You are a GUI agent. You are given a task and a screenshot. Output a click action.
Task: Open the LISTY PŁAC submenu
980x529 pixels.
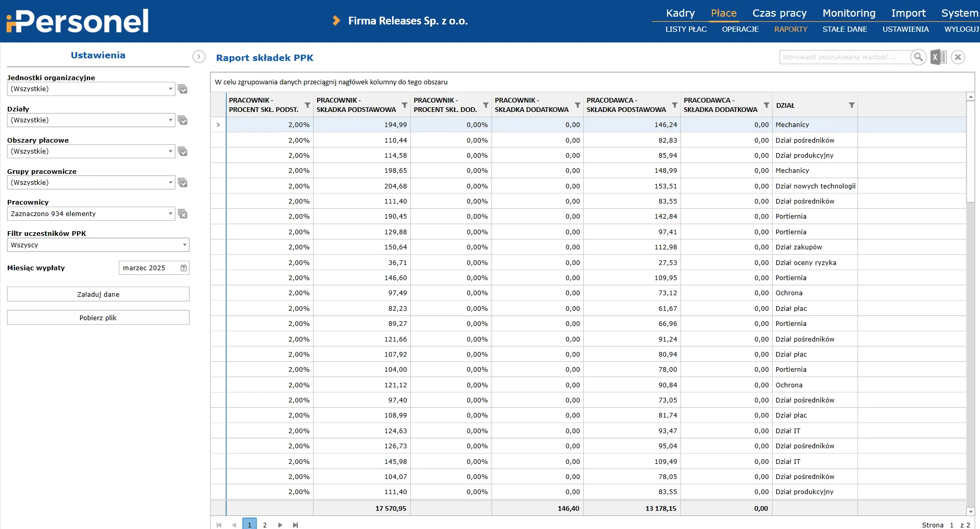click(x=686, y=29)
